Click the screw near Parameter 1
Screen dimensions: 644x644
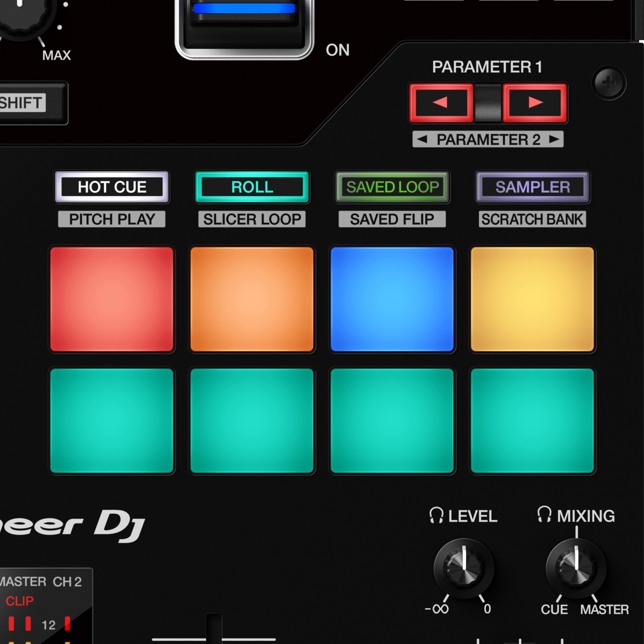tap(609, 83)
